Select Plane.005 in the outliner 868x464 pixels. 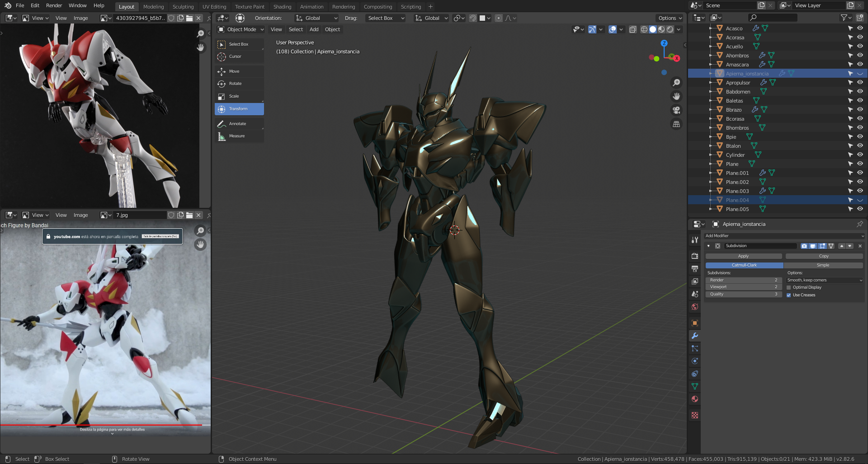(x=737, y=209)
